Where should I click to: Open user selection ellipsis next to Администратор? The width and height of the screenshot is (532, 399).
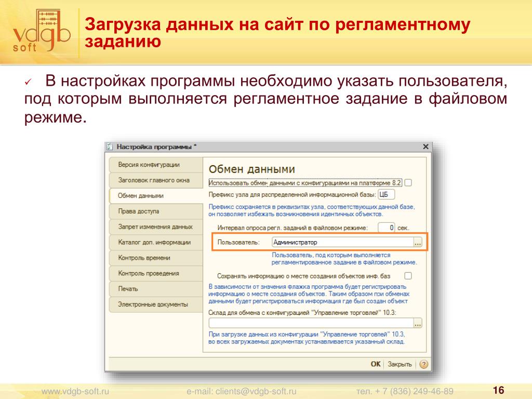click(x=418, y=242)
